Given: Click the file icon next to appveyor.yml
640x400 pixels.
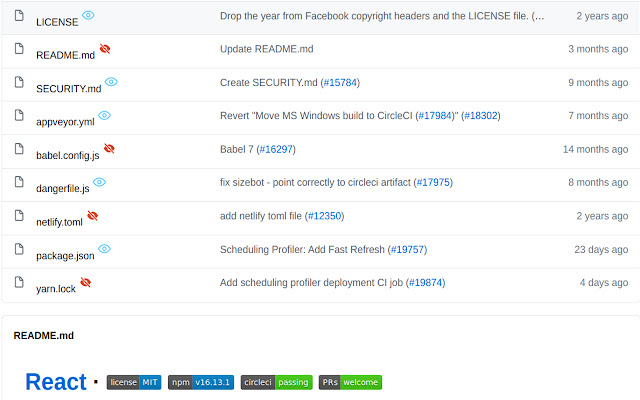Looking at the screenshot, I should [19, 115].
